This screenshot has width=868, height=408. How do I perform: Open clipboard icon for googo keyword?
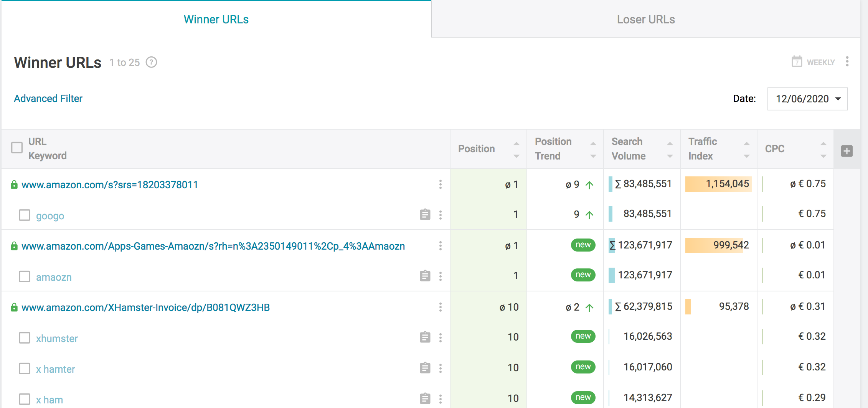(425, 214)
